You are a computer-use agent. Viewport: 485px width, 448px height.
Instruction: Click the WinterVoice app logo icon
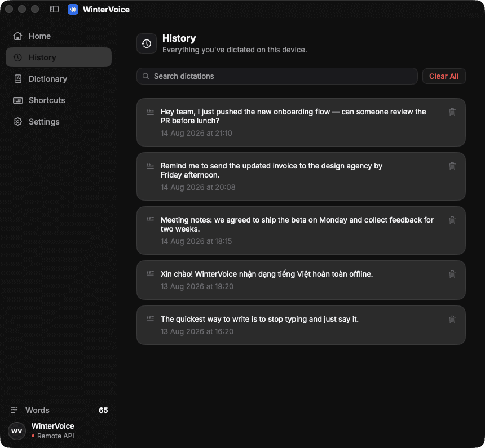coord(73,9)
